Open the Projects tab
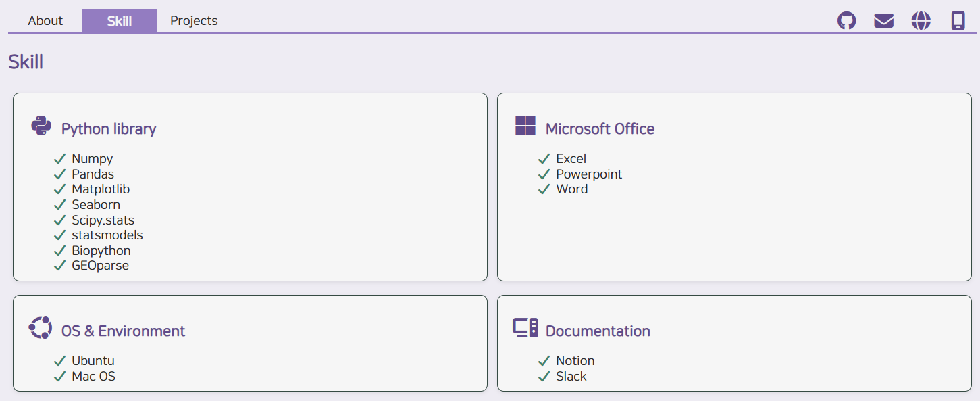Image resolution: width=980 pixels, height=401 pixels. coord(194,21)
